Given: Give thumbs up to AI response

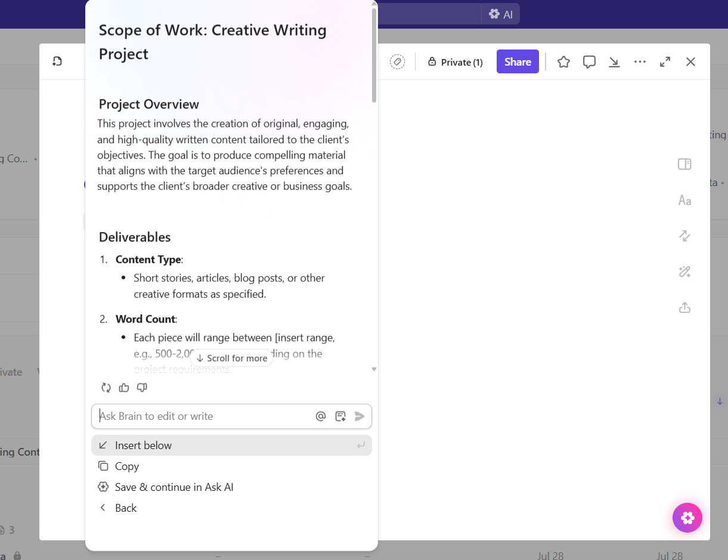Looking at the screenshot, I should pos(124,388).
